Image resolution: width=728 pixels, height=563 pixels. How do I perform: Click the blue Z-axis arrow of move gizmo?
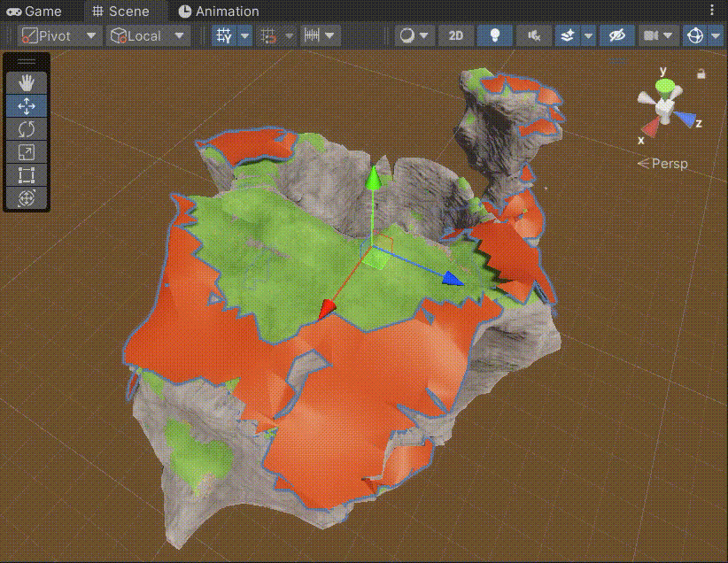(x=453, y=279)
